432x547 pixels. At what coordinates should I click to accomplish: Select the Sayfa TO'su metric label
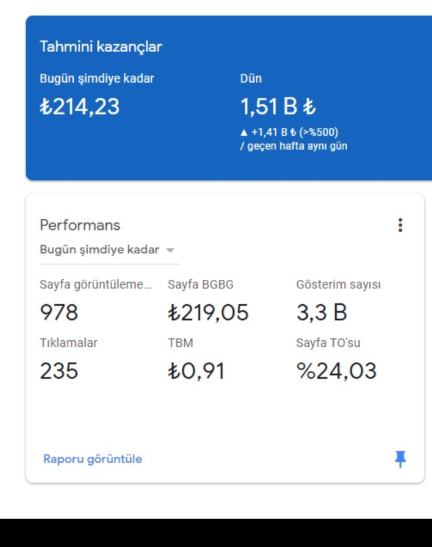point(328,343)
